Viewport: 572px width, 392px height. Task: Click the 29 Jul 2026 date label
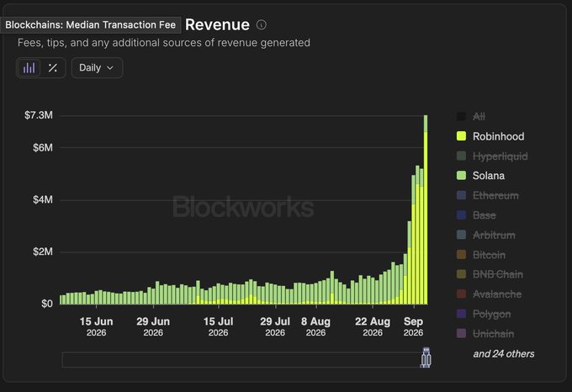point(275,326)
